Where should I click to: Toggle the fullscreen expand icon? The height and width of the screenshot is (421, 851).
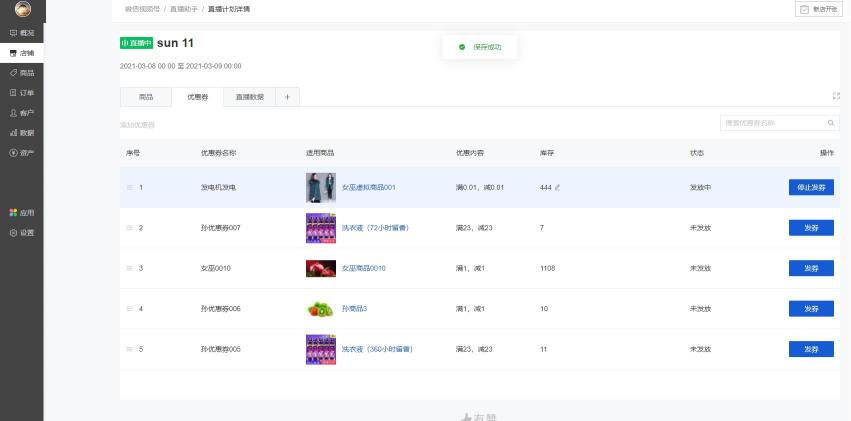coord(836,96)
